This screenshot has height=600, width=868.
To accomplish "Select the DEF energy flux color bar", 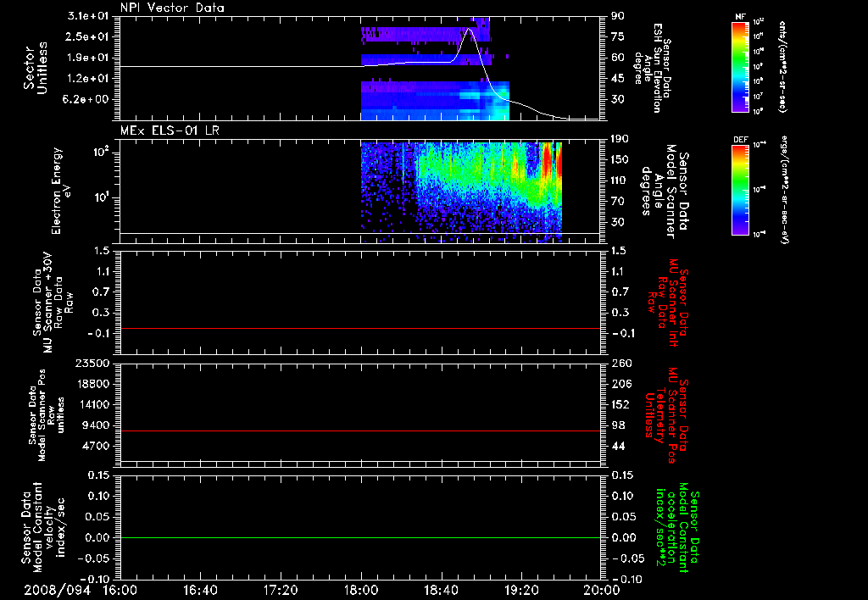I will click(x=740, y=189).
